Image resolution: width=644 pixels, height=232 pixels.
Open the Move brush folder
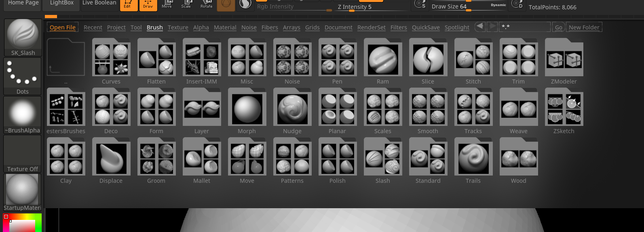pos(247,157)
